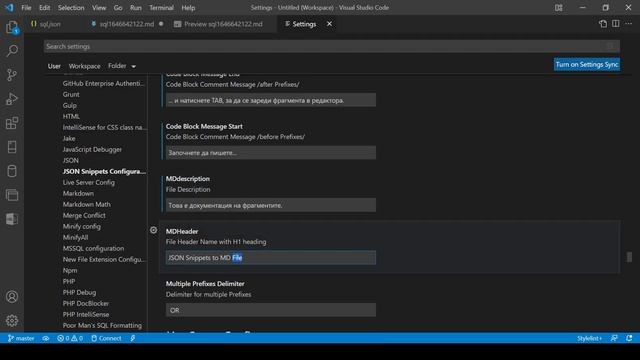Click the lightning icon in status bar
Image resolution: width=640 pixels, height=360 pixels.
[x=133, y=338]
